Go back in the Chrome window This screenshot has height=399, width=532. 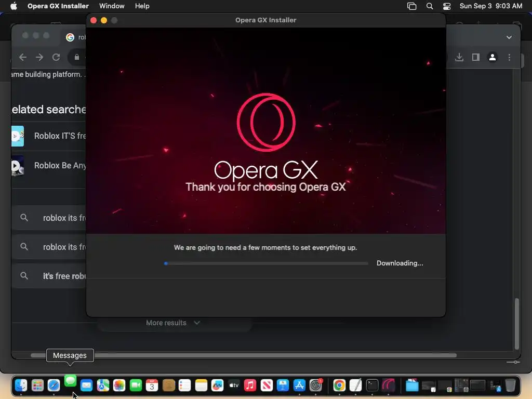click(x=23, y=57)
